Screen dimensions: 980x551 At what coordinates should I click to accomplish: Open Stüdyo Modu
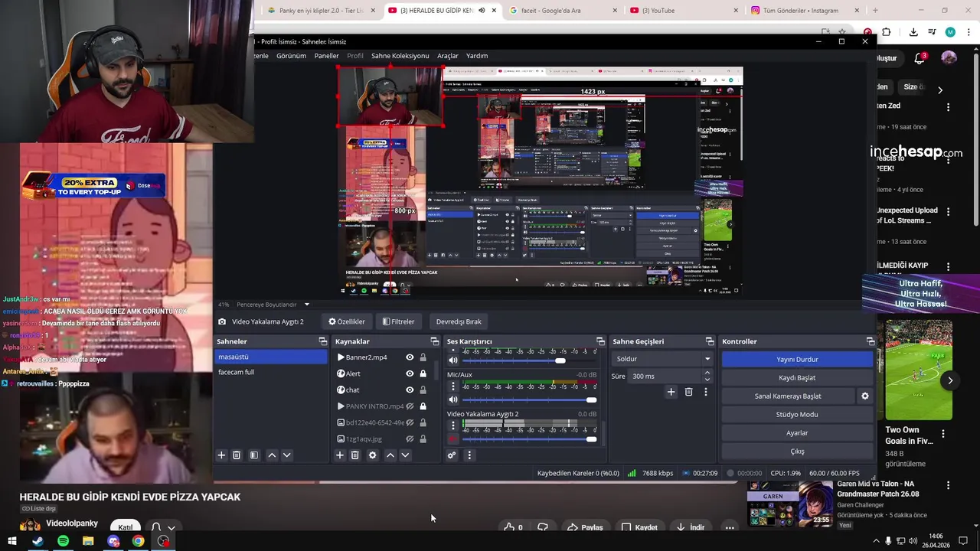(797, 414)
